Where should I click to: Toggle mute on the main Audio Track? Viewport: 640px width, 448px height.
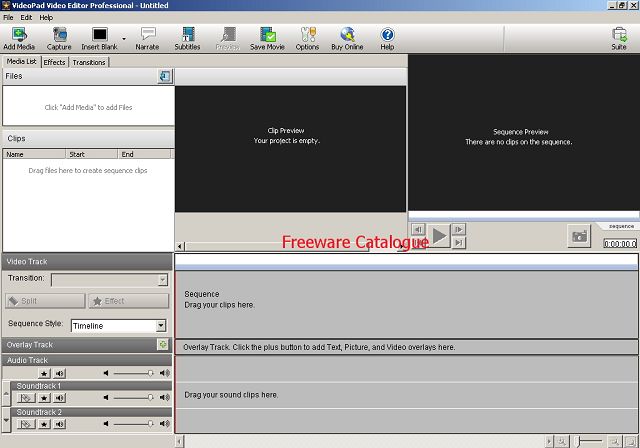[60, 373]
